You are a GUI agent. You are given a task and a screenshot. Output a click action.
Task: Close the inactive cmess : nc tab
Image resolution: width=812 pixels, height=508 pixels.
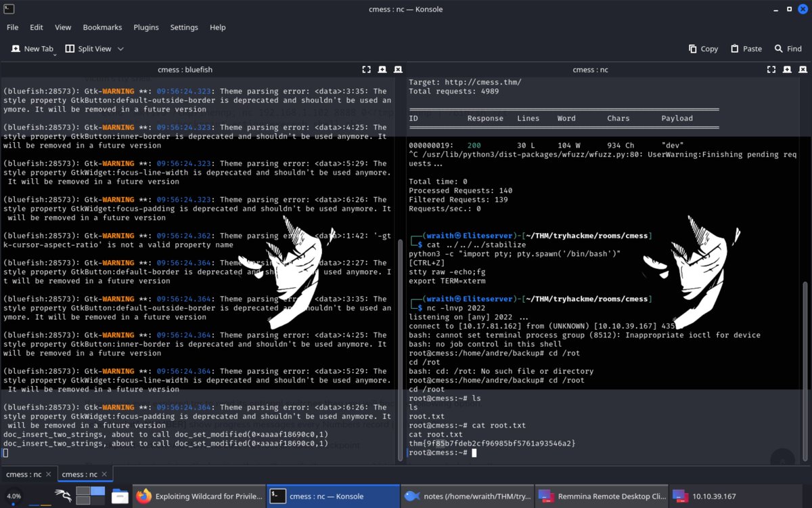point(50,474)
